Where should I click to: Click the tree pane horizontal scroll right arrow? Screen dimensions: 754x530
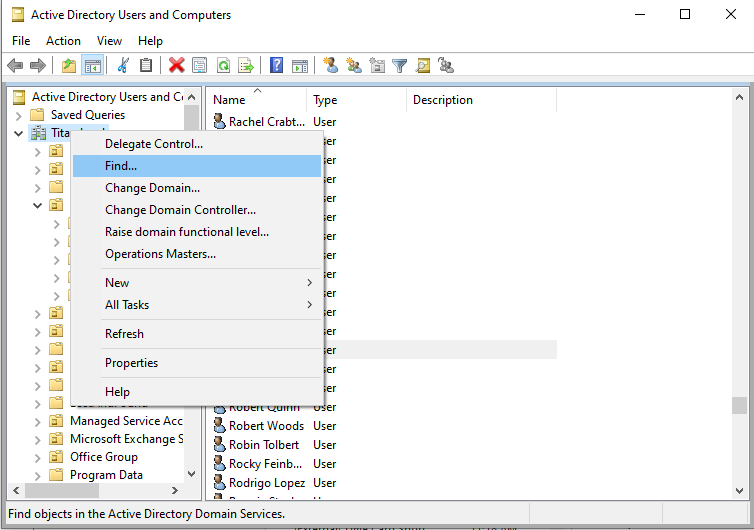point(175,491)
